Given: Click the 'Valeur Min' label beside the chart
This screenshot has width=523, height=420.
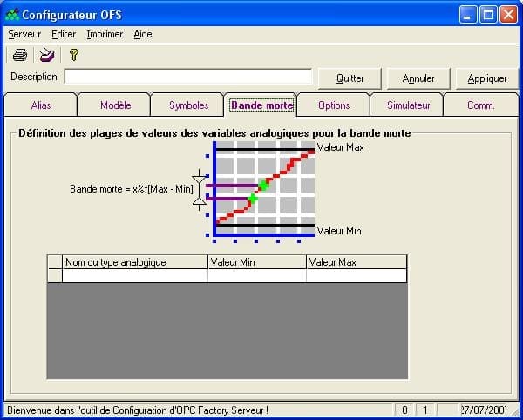Looking at the screenshot, I should (339, 231).
